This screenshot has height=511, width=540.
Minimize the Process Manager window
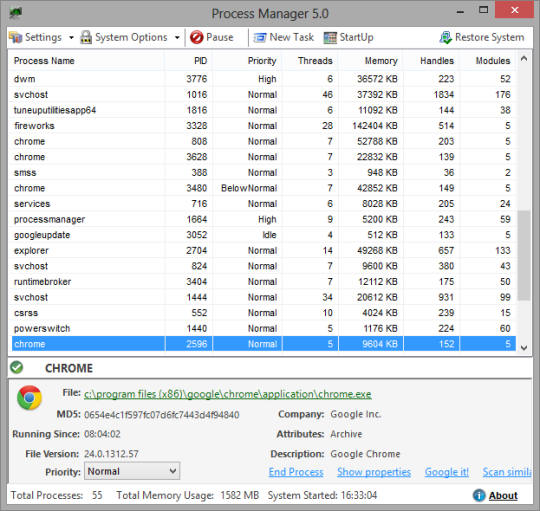(x=460, y=11)
